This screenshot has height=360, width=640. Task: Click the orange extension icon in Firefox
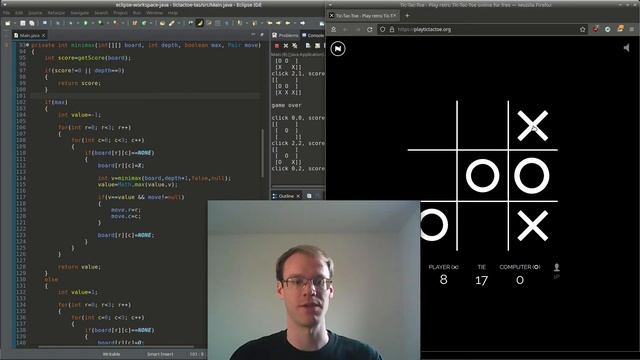(620, 29)
